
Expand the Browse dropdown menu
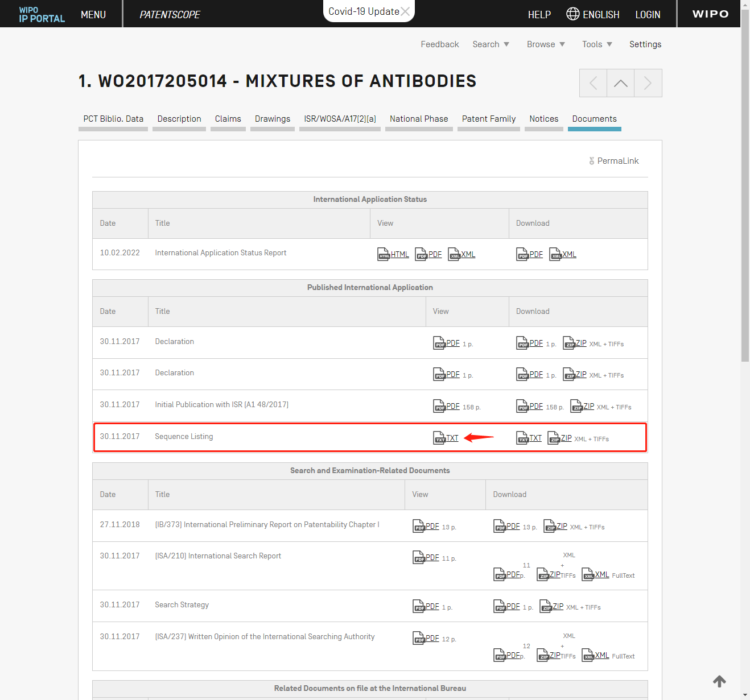point(546,44)
